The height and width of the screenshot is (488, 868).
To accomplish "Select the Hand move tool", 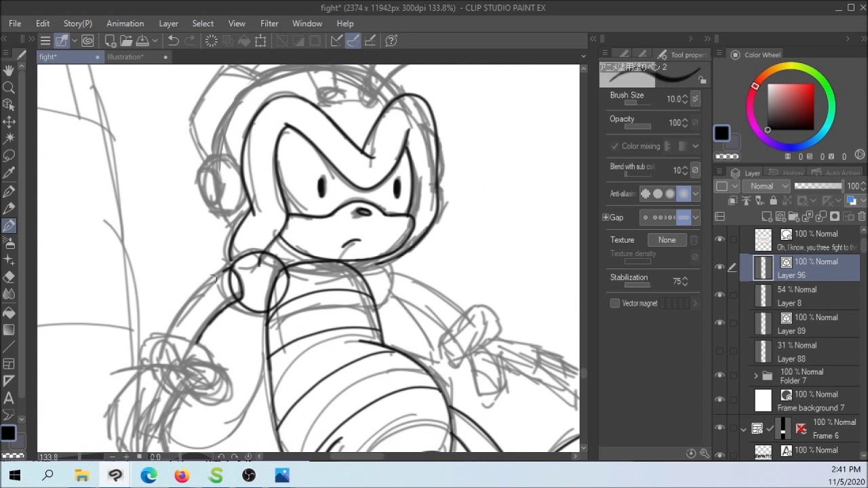I will tap(9, 70).
